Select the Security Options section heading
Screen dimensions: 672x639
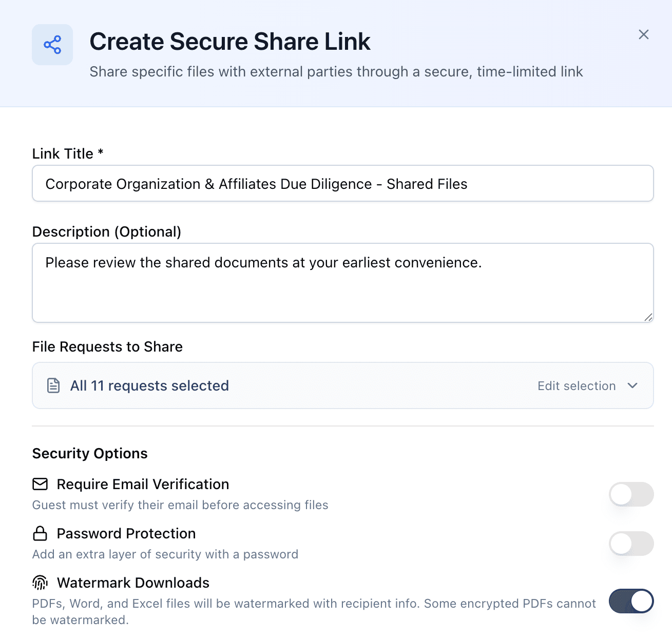tap(89, 453)
